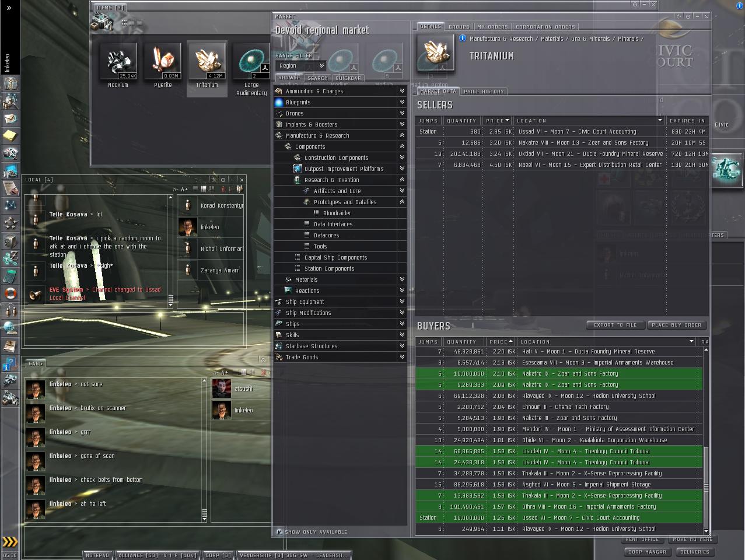Open the Calculator in the sidebar
745x560 pixels.
(10, 275)
